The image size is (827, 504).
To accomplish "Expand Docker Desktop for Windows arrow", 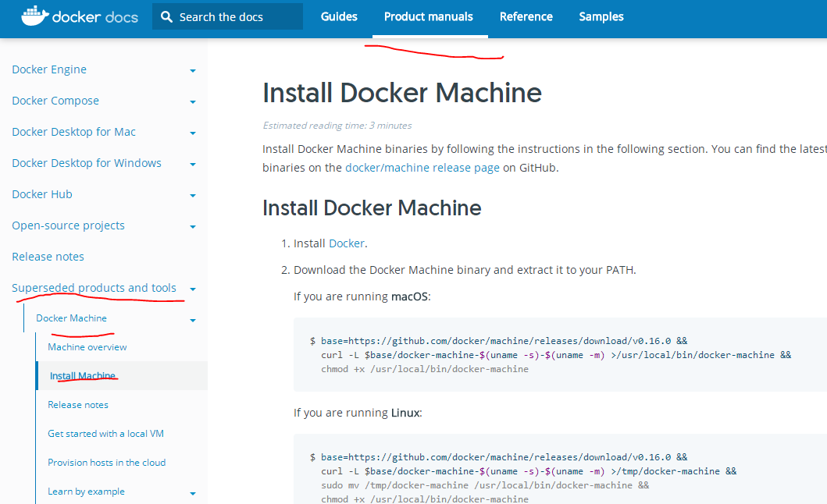I will (x=193, y=164).
